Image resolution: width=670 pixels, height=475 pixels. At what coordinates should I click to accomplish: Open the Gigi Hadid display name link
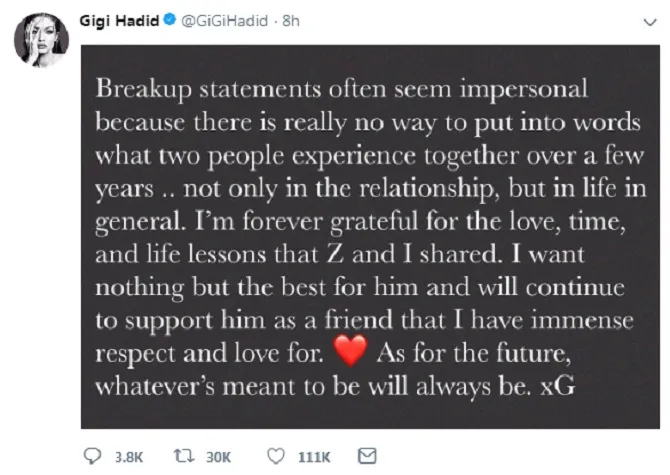[120, 19]
